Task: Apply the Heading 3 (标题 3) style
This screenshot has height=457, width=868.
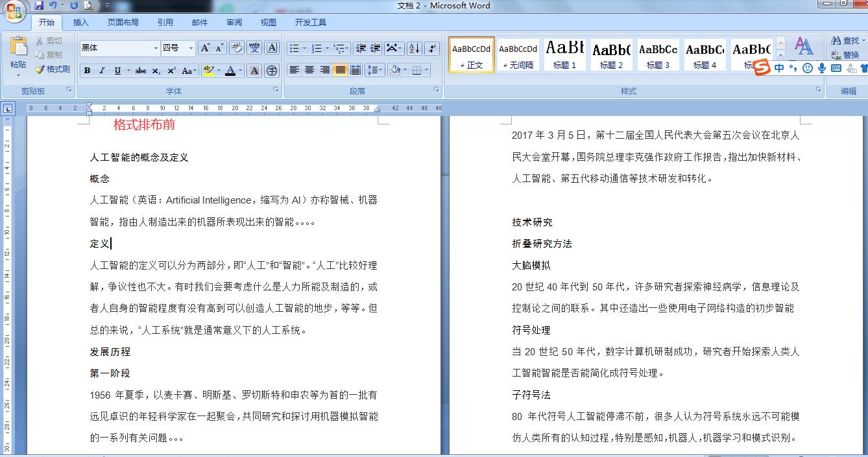Action: 658,54
